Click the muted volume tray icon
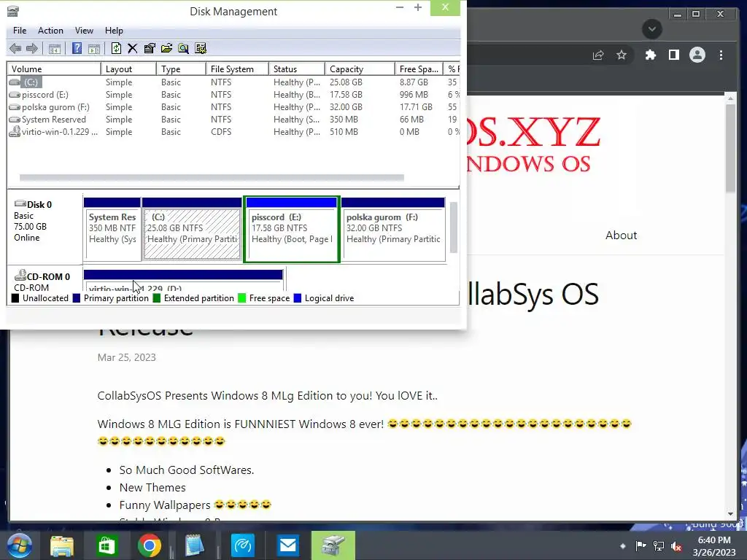 coord(676,546)
